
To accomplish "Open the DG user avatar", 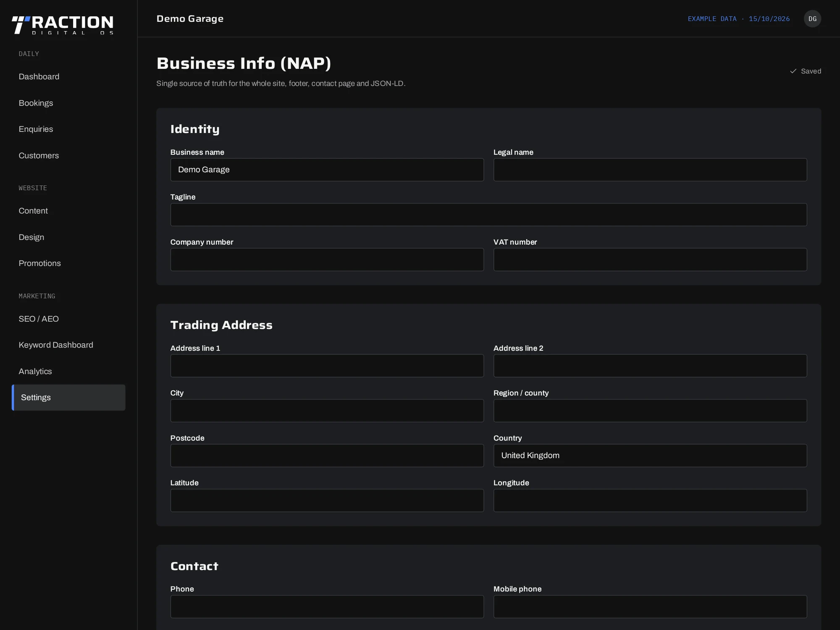I will pyautogui.click(x=812, y=19).
